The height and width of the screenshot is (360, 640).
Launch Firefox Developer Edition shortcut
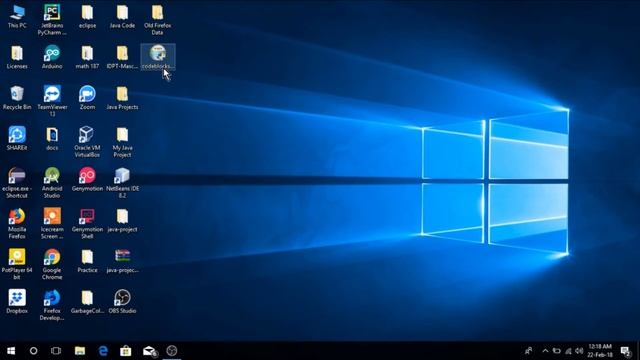click(x=52, y=305)
